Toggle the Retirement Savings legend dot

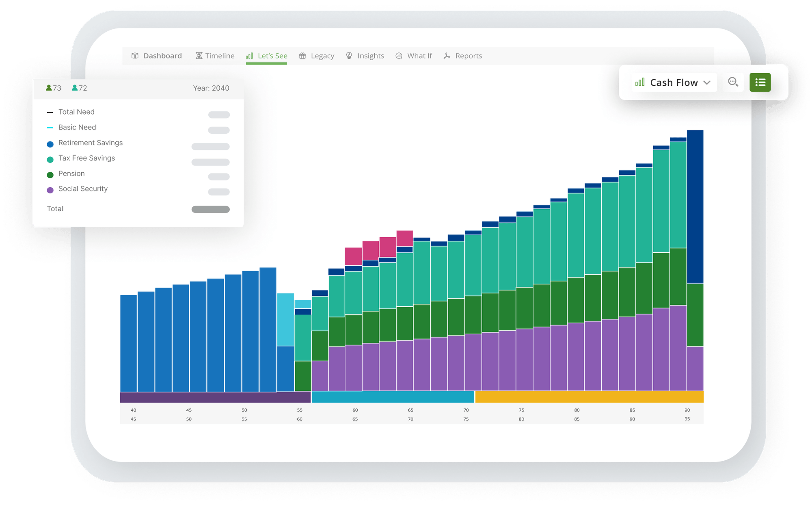(50, 144)
